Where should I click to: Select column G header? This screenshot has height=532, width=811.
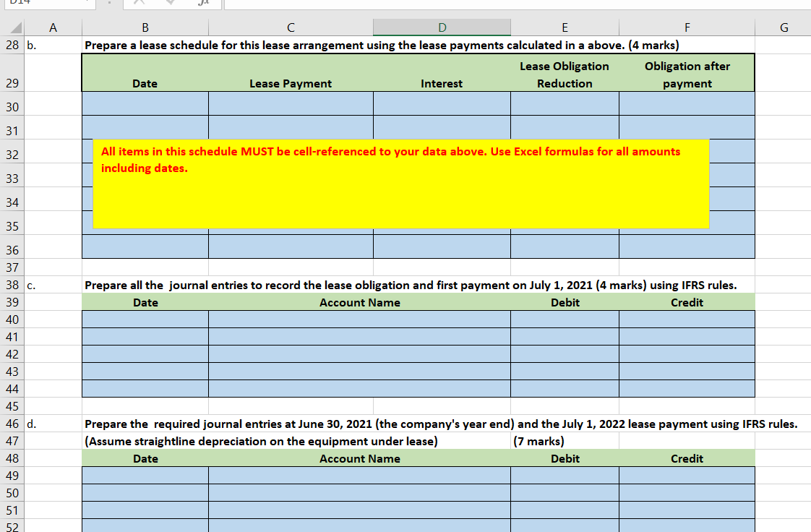point(784,27)
